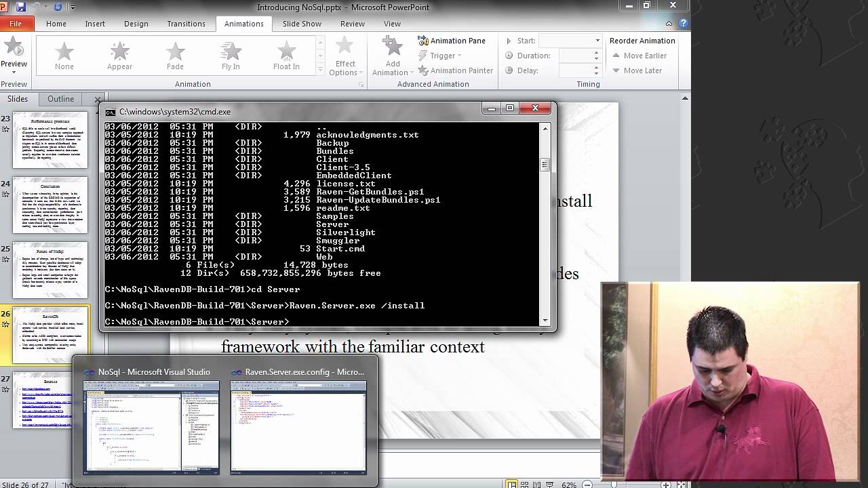Click the Duration input field
The image size is (868, 488).
point(576,56)
